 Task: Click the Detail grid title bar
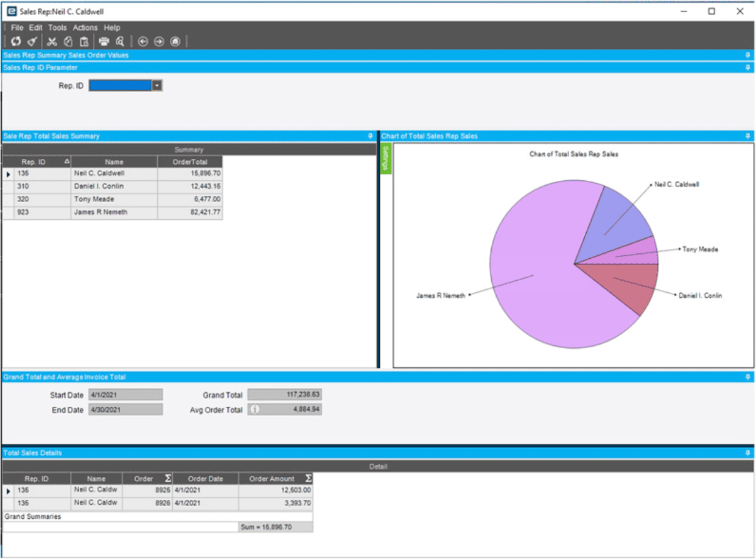pos(378,466)
